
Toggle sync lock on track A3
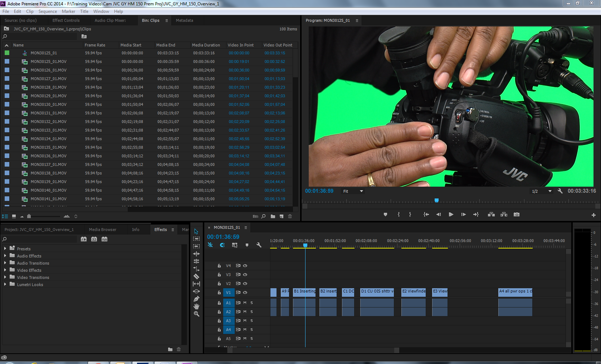tap(238, 321)
